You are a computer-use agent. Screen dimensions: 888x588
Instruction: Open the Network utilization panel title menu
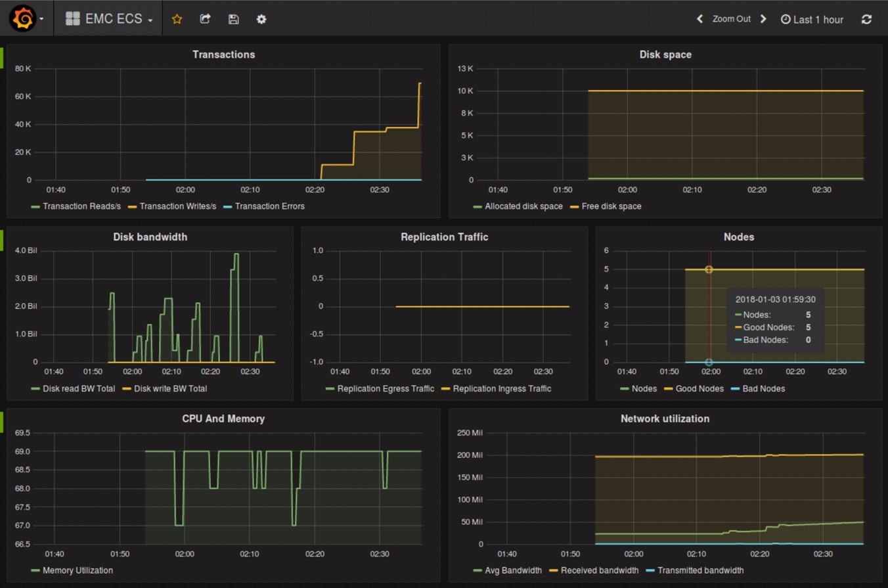click(665, 418)
